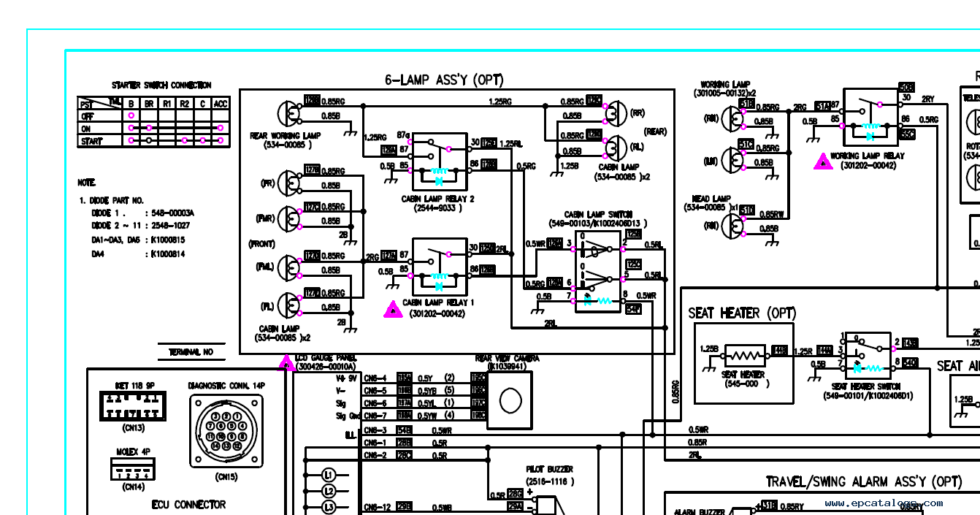Select part number K1000815
The height and width of the screenshot is (515, 980).
169,240
